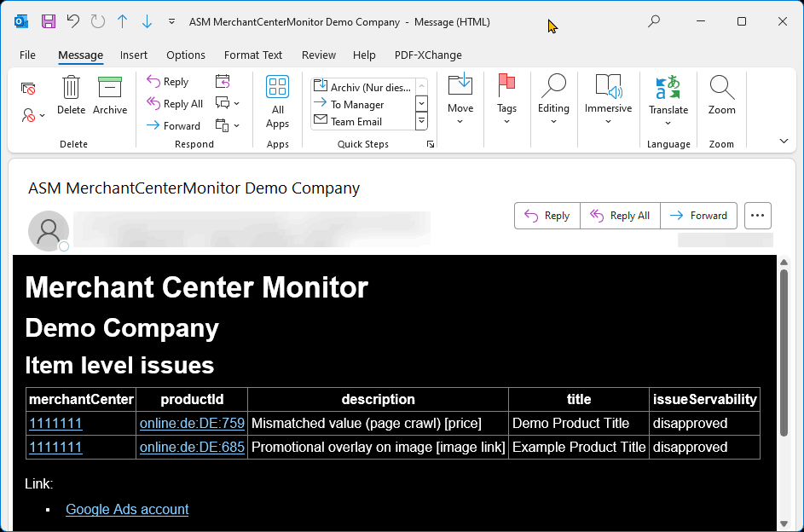Reply All using the button above the message
804x532 pixels.
[x=620, y=216]
